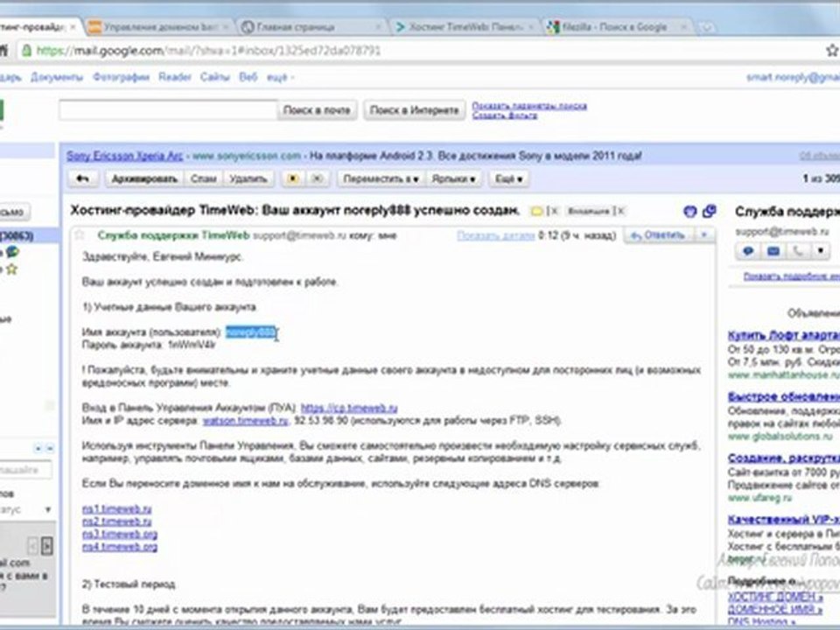Open the Ярлыки dropdown
Screen dimensions: 840x630
tap(454, 178)
